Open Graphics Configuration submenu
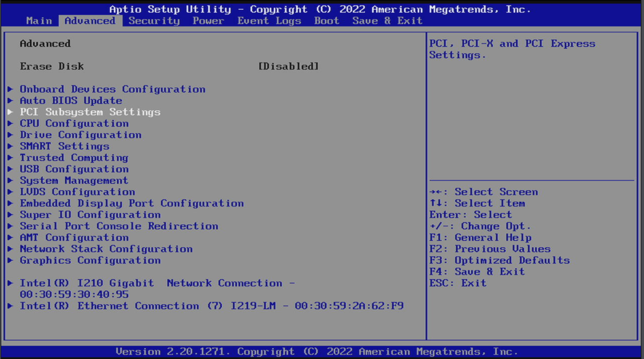The height and width of the screenshot is (359, 644). coord(90,260)
